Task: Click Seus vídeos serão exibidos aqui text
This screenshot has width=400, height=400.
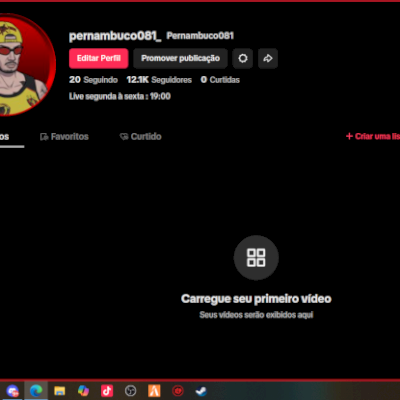Action: [256, 315]
